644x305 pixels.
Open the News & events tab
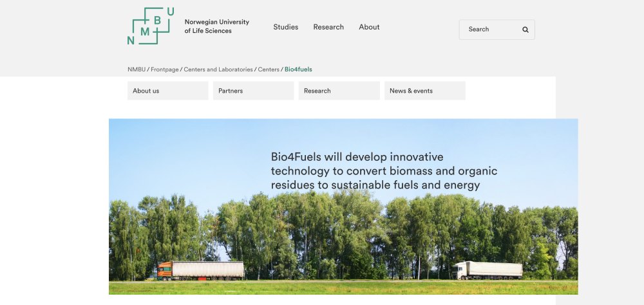tap(424, 91)
